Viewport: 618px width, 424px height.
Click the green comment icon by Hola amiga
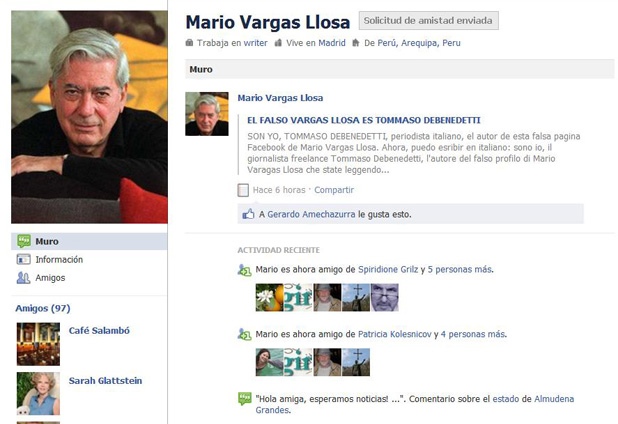click(244, 399)
